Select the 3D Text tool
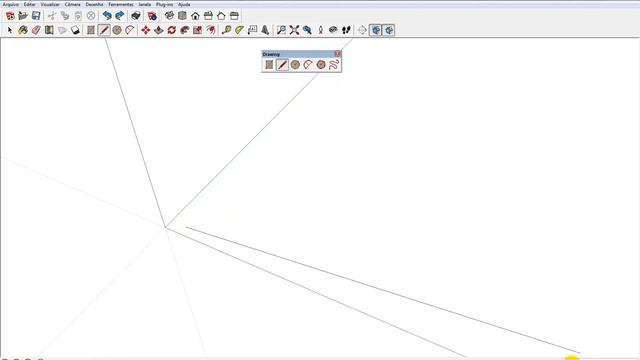The height and width of the screenshot is (360, 640). tap(265, 30)
